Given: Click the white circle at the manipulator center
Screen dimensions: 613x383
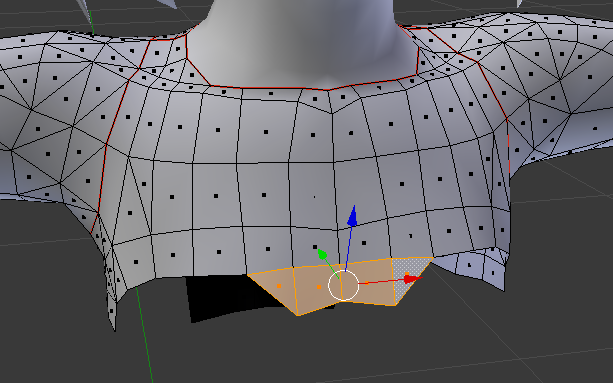Looking at the screenshot, I should coord(343,285).
